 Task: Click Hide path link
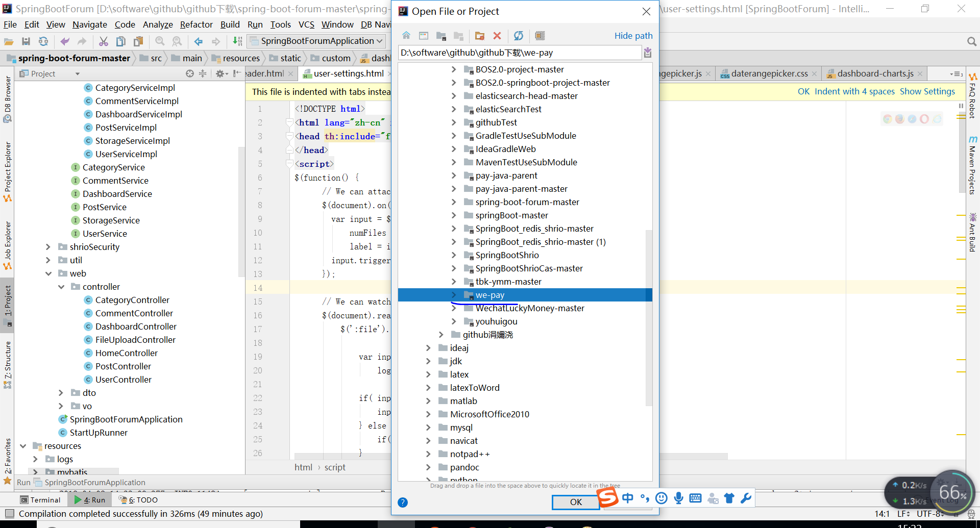pyautogui.click(x=633, y=36)
